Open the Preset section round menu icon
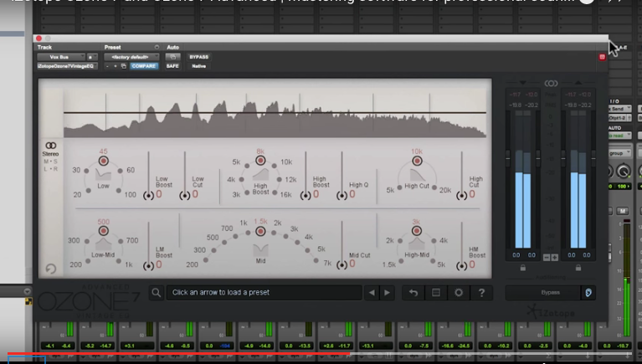 (x=157, y=47)
